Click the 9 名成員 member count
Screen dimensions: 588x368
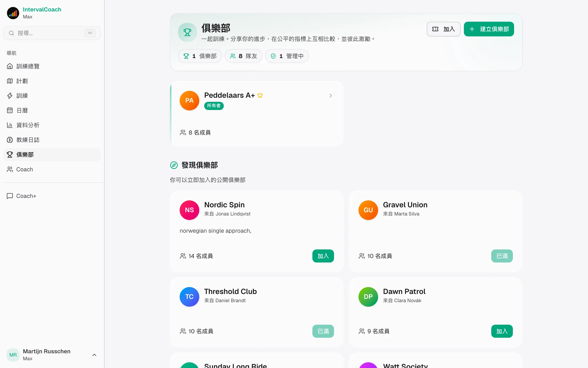pos(374,331)
